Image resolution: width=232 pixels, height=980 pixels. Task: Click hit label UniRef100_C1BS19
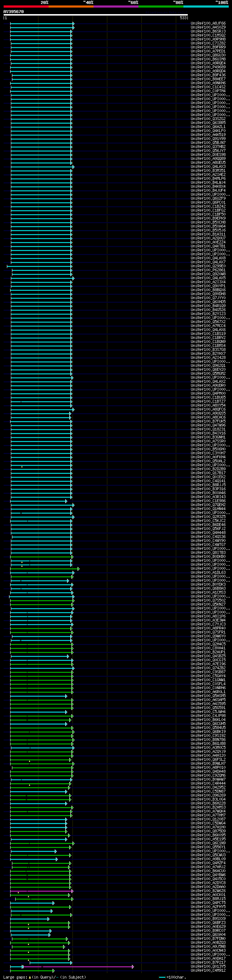(208, 334)
